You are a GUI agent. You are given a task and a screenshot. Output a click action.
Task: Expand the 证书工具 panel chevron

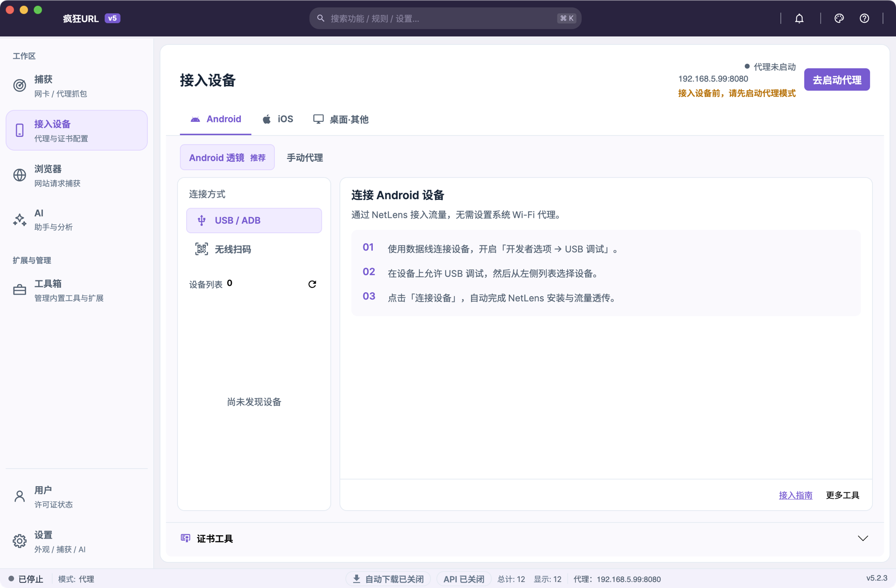pos(863,538)
